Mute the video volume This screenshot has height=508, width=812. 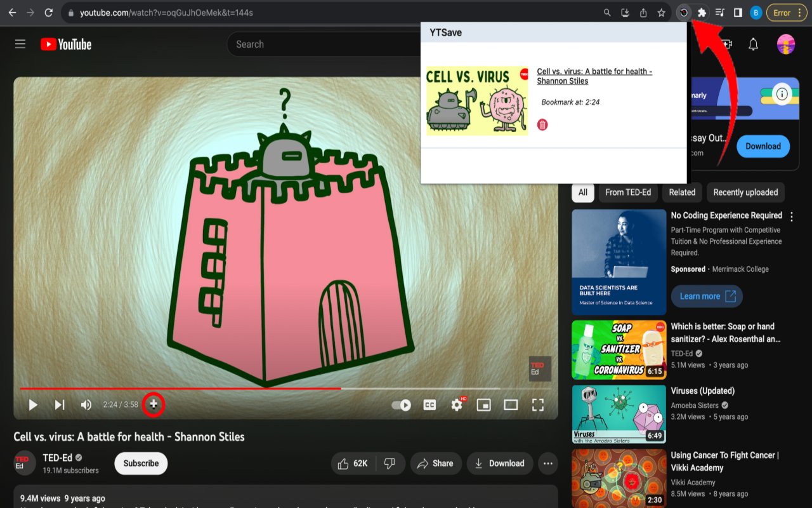pos(86,404)
